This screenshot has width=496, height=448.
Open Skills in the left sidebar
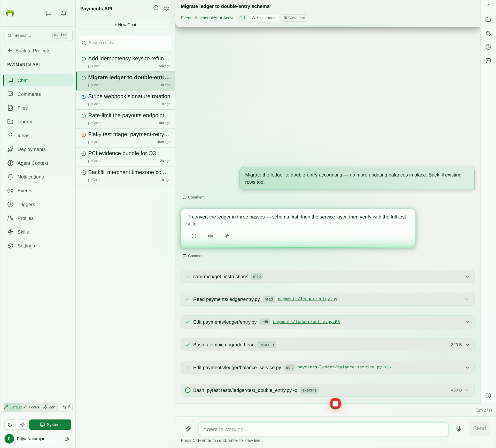click(x=38, y=232)
